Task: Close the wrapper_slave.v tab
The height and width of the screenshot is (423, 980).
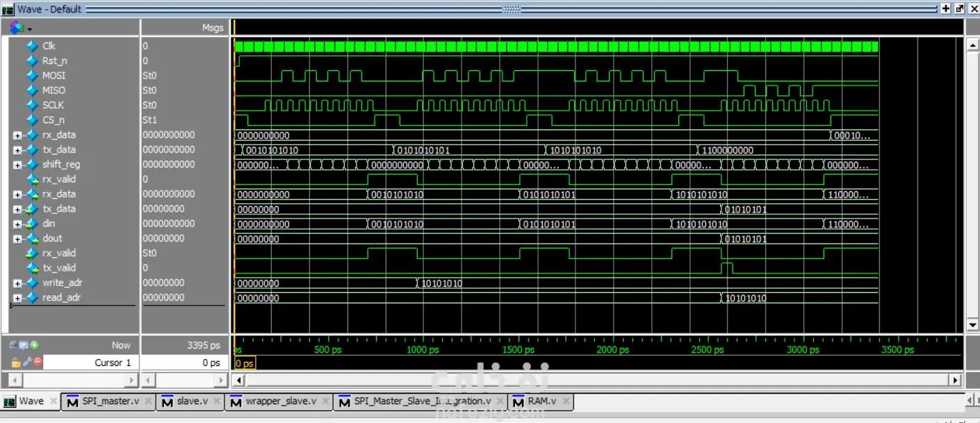Action: [325, 401]
